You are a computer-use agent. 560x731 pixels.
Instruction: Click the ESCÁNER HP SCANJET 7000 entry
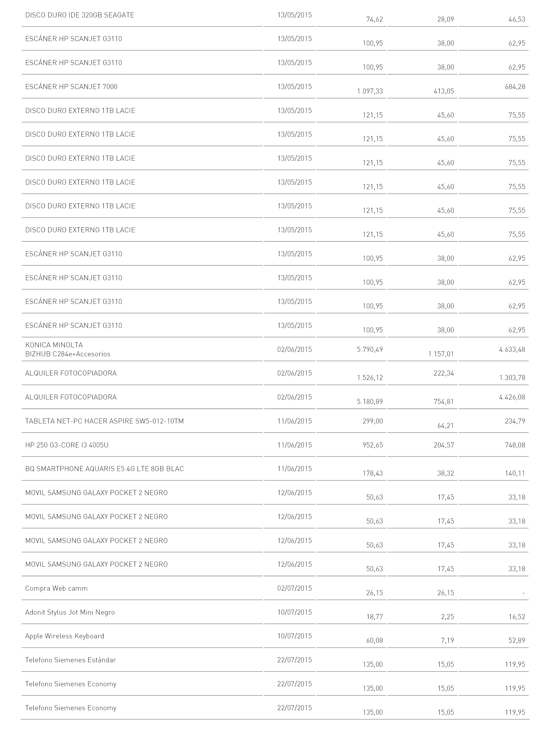71,87
